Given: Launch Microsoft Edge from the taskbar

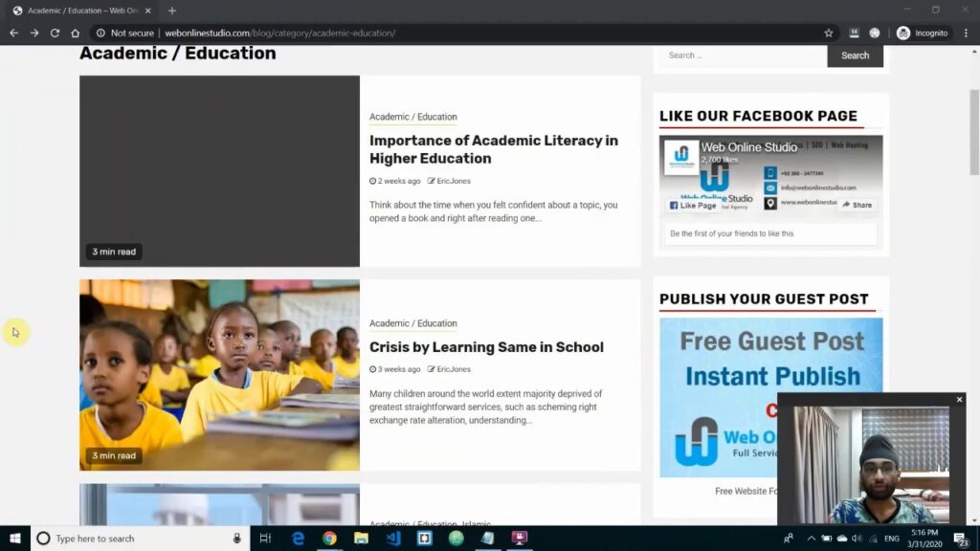Looking at the screenshot, I should [299, 539].
